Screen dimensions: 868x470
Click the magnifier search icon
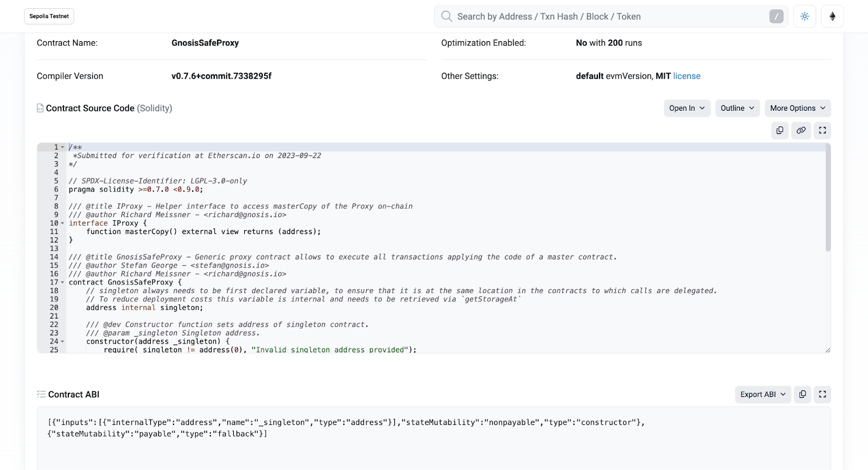coord(446,16)
